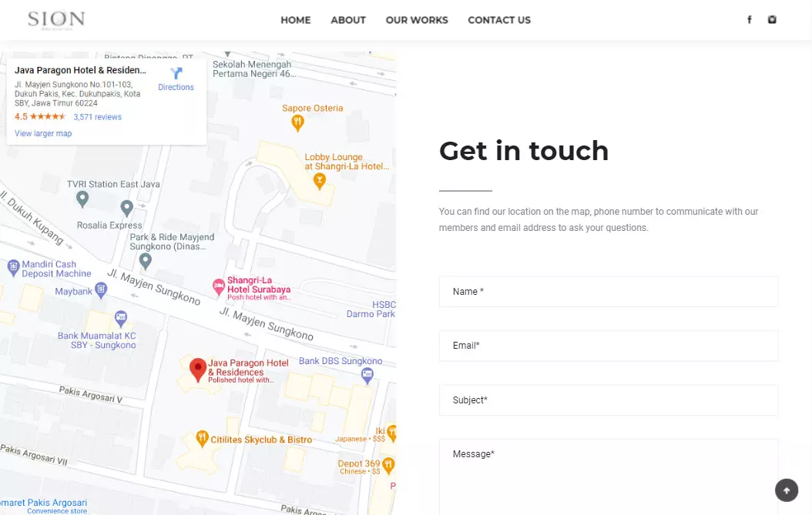Click the Depot 369 restaurant marker
The height and width of the screenshot is (515, 812).
point(388,465)
